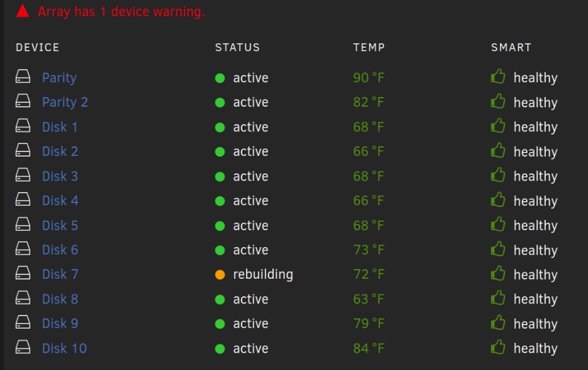Click the Array has 1 device warning message

pyautogui.click(x=121, y=12)
